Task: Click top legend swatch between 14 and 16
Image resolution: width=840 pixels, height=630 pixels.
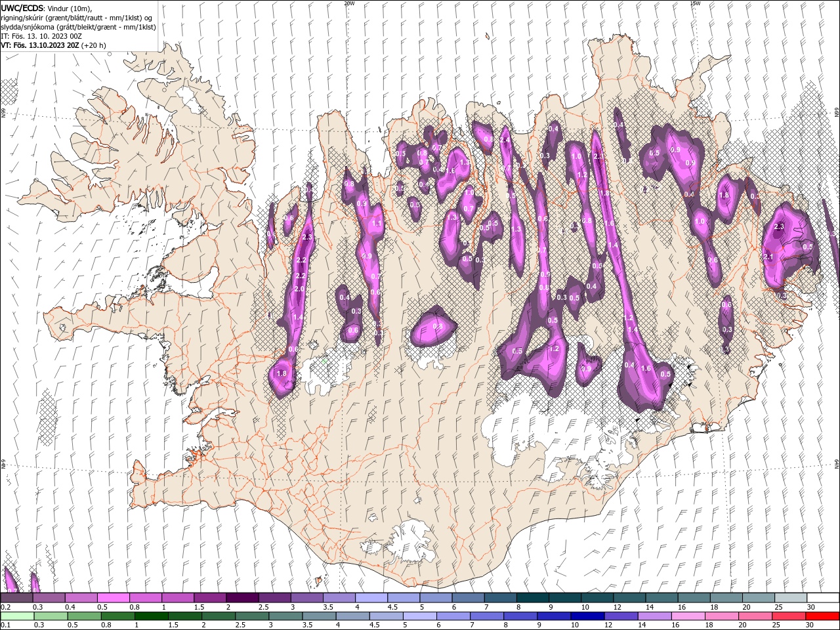Action: click(662, 598)
